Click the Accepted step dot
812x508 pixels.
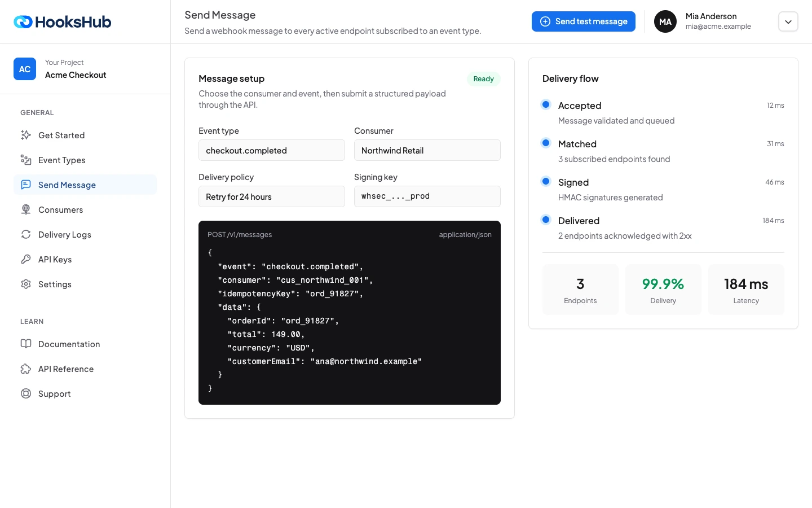coord(546,104)
